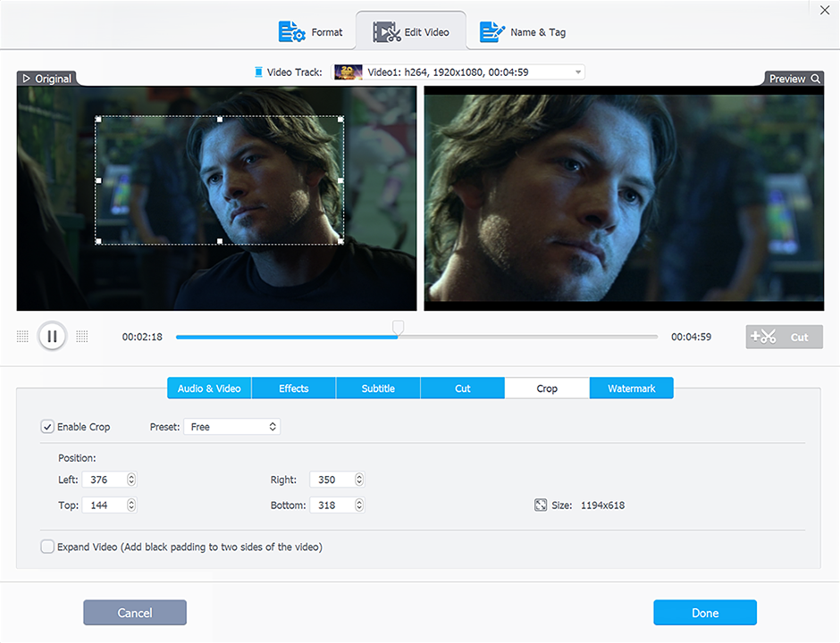This screenshot has width=840, height=643.
Task: Click the Done button
Action: tap(705, 613)
